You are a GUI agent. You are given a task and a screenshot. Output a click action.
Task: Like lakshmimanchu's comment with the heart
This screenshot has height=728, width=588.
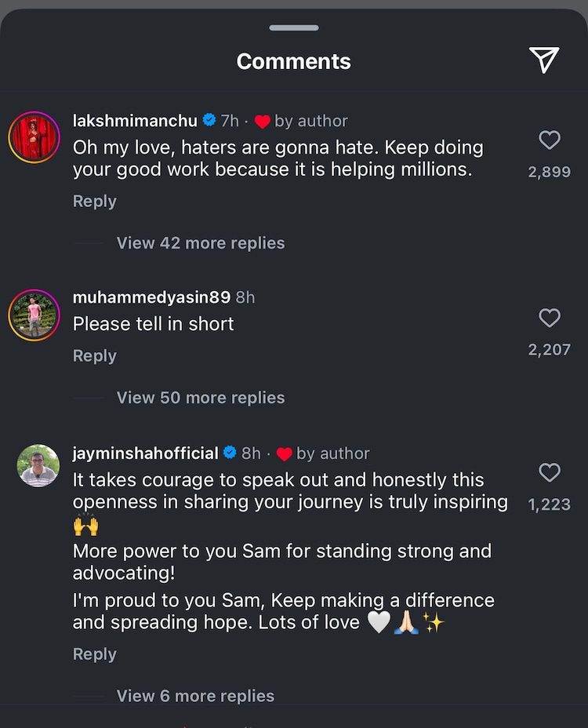pyautogui.click(x=550, y=140)
